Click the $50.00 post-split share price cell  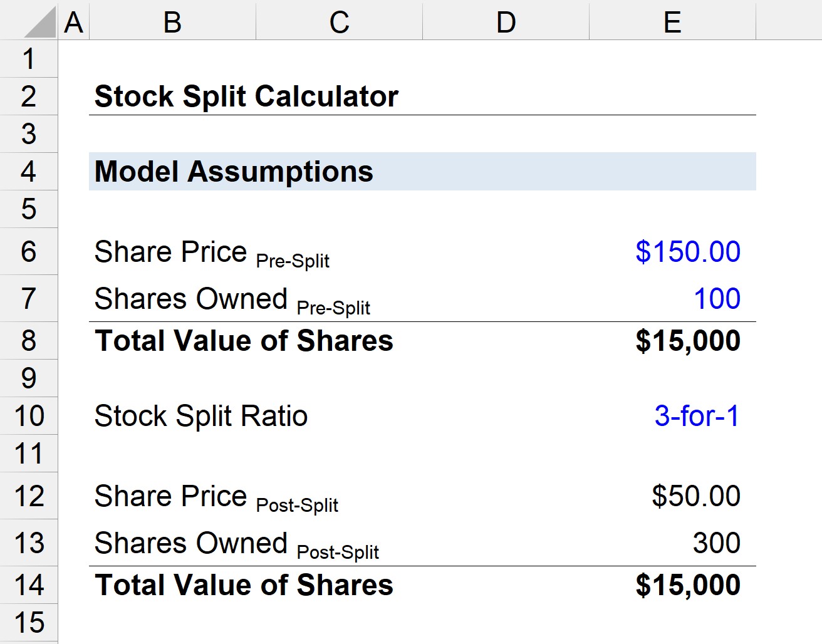[695, 496]
